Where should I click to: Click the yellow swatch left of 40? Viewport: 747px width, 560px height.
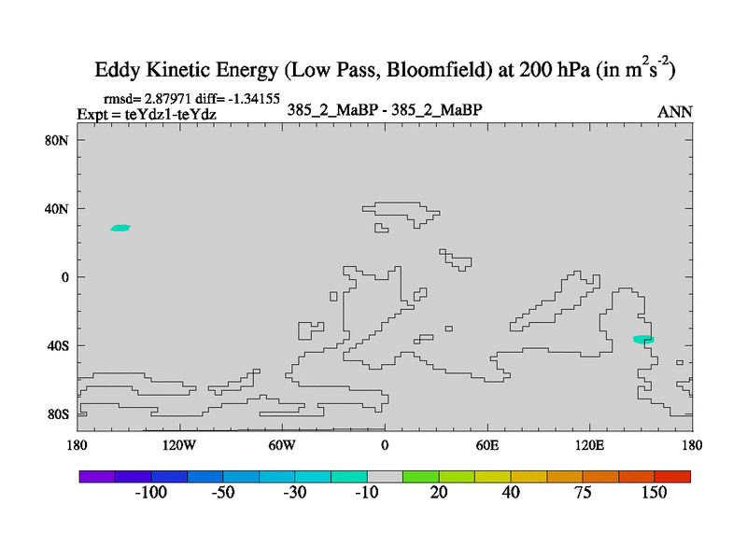point(492,476)
